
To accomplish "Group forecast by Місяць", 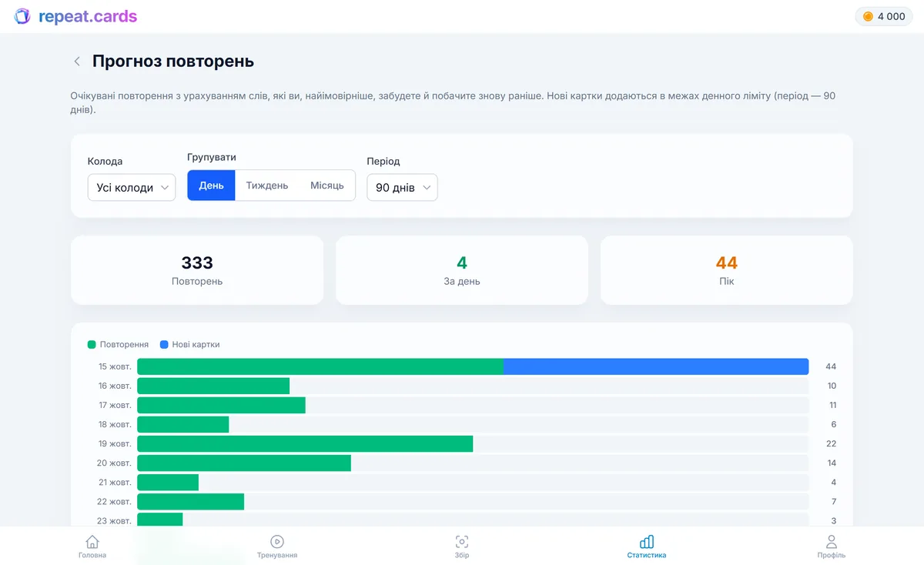I will (327, 186).
